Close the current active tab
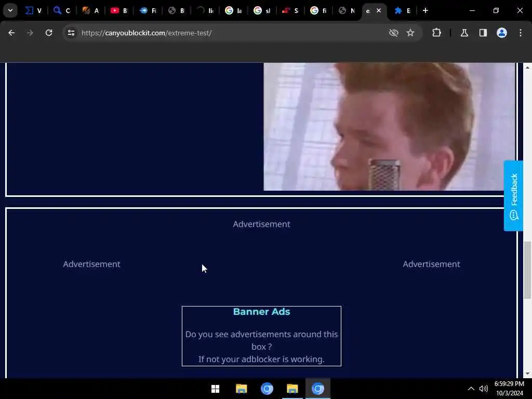Viewport: 532px width, 399px height. pos(379,10)
